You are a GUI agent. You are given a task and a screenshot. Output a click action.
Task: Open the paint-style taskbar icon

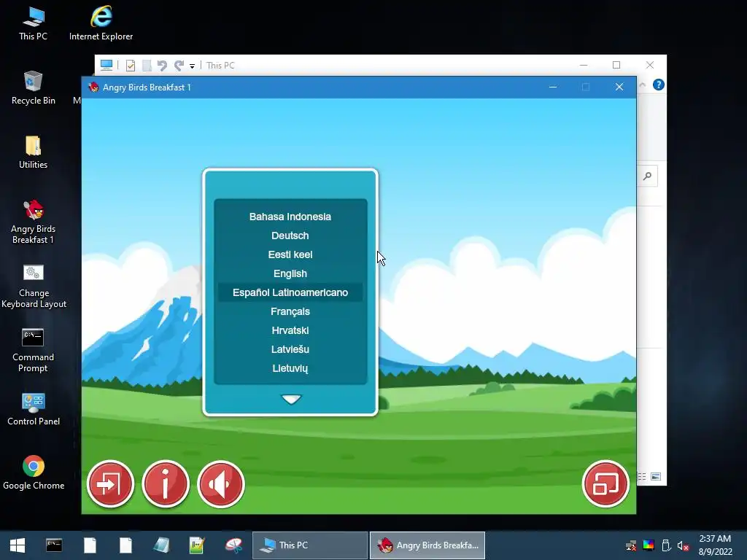pyautogui.click(x=233, y=545)
